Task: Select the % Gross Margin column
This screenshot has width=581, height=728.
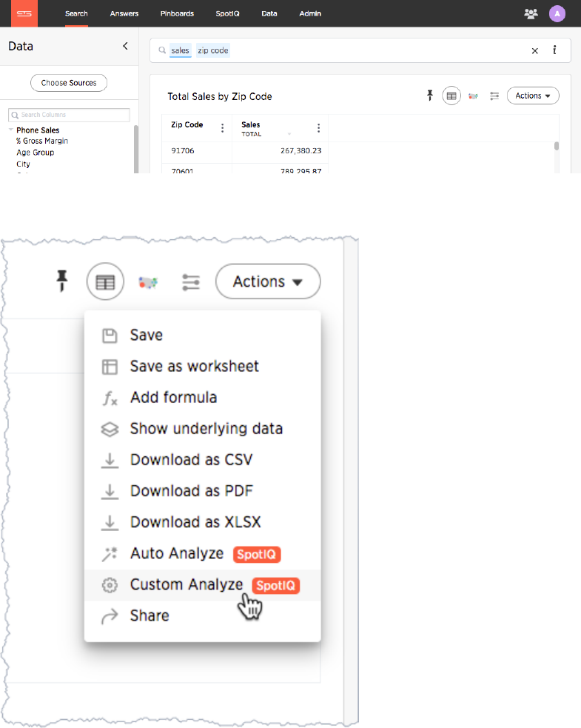Action: coord(42,141)
